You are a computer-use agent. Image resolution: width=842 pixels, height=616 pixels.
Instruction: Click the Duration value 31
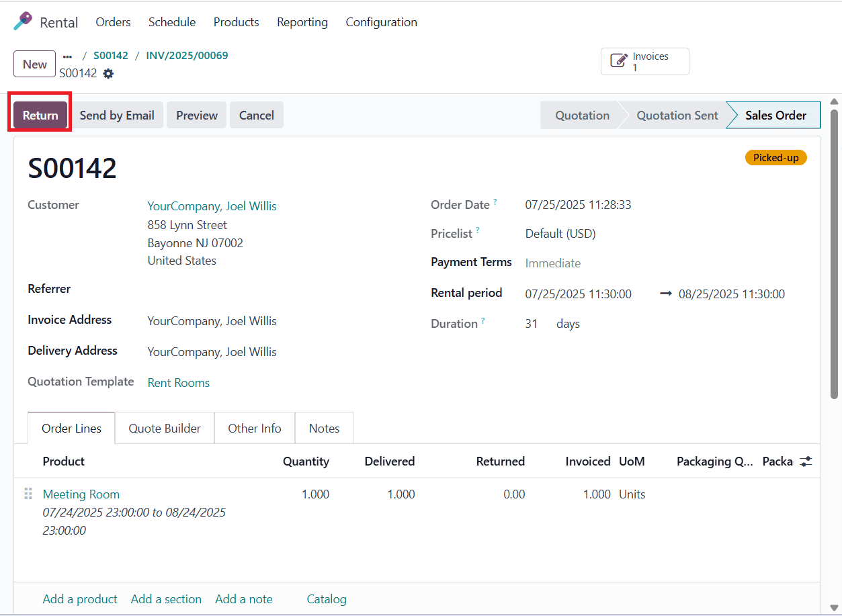coord(532,324)
